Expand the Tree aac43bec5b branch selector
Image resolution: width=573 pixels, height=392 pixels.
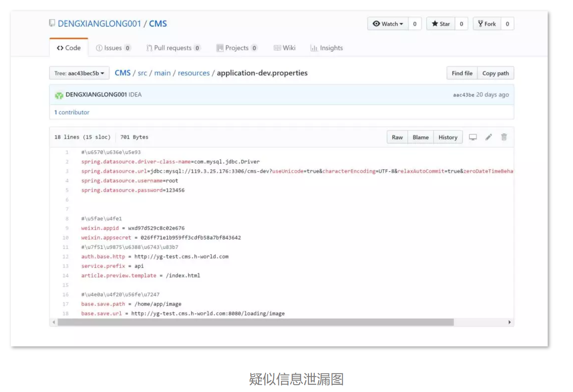click(x=79, y=73)
